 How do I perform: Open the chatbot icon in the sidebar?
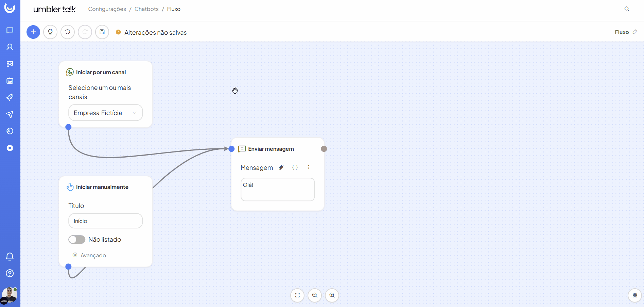[x=10, y=81]
